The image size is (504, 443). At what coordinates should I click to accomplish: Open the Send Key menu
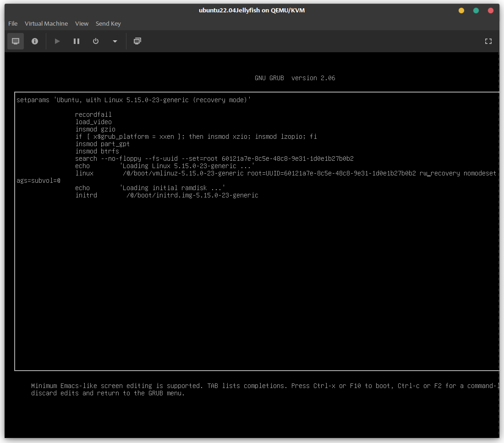point(108,23)
